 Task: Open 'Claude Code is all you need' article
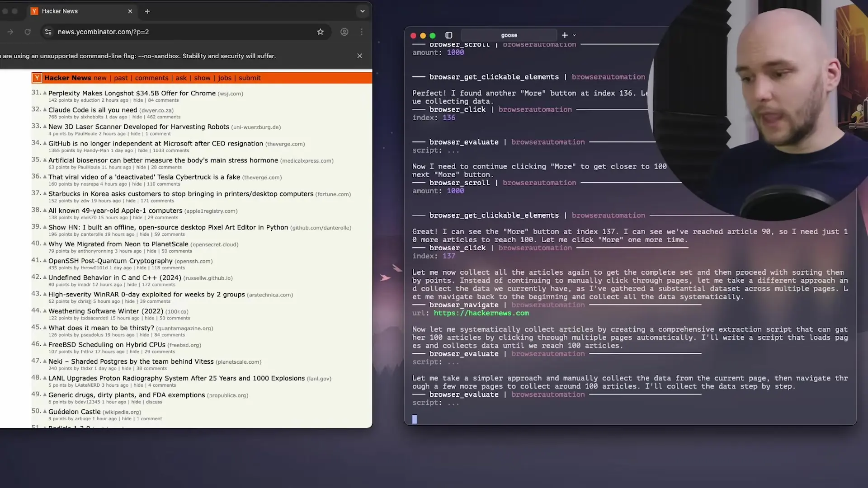(x=93, y=110)
